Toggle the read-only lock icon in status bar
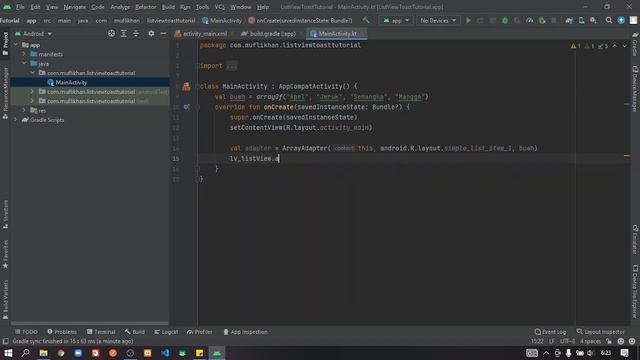Viewport: 640px width, 360px height. (x=609, y=341)
